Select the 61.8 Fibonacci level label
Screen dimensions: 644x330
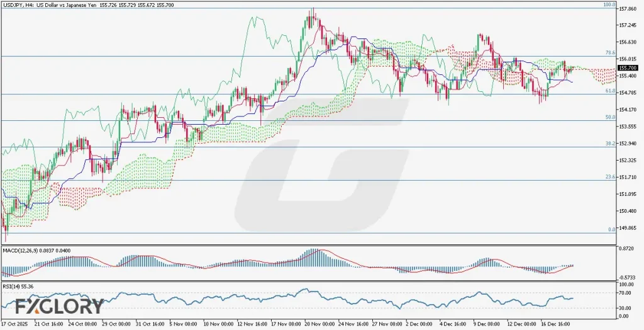pos(610,91)
